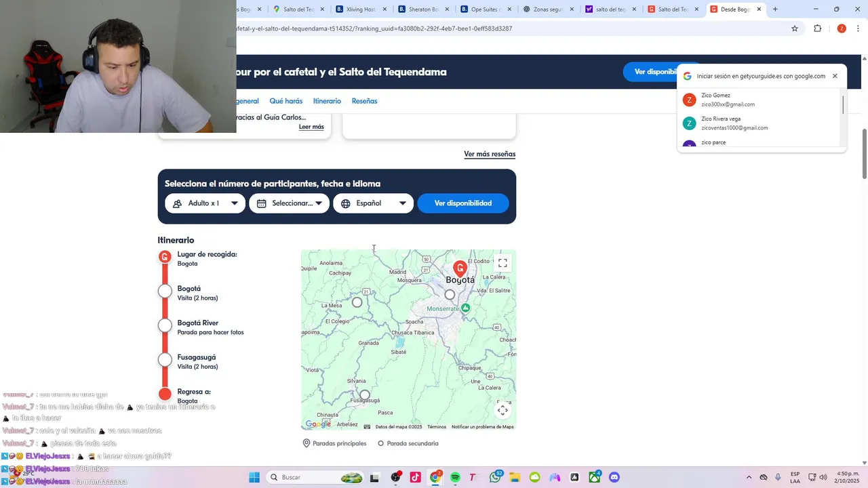868x488 pixels.
Task: Open the Windows Start menu
Action: coord(254,477)
